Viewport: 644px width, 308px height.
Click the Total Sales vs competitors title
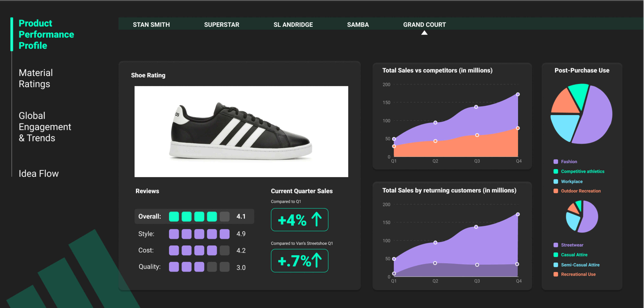437,70
